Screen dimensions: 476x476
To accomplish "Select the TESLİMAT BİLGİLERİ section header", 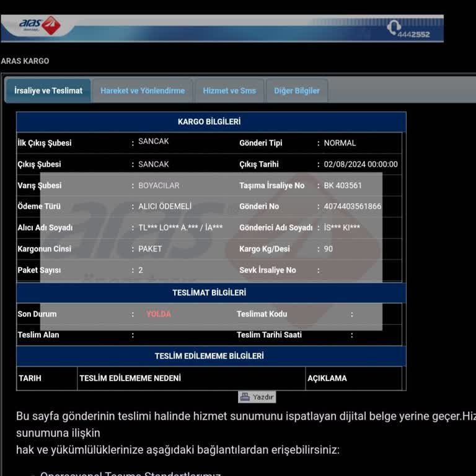I will click(211, 293).
